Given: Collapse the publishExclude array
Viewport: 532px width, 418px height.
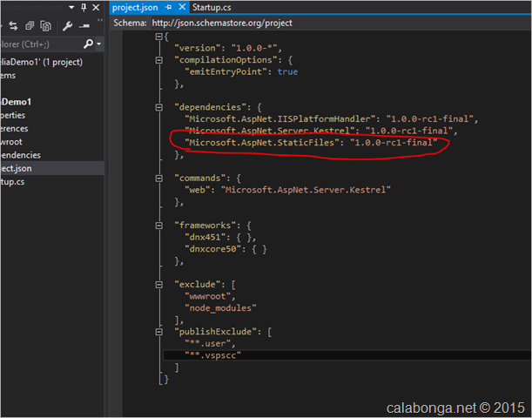Looking at the screenshot, I should coord(158,332).
